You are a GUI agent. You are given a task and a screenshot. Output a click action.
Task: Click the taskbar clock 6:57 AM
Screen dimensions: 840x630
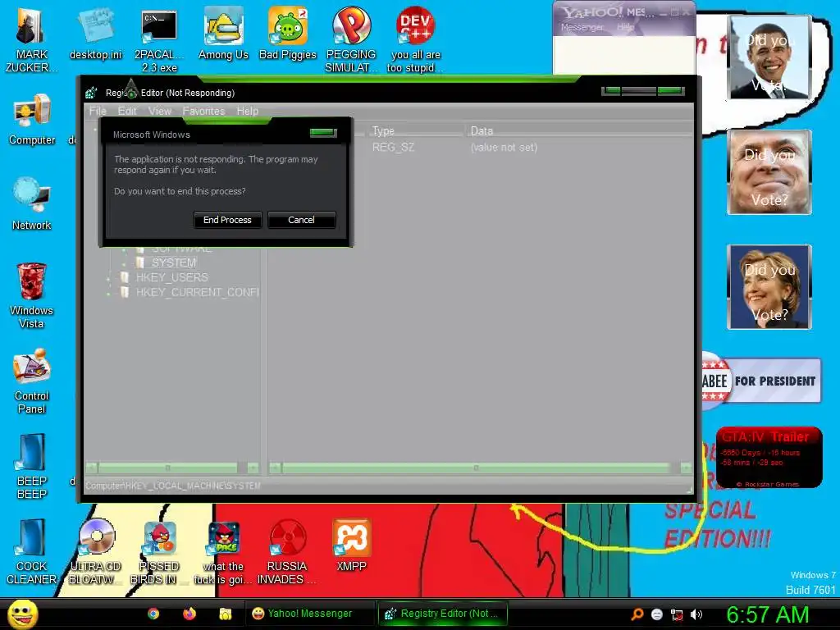(x=767, y=614)
